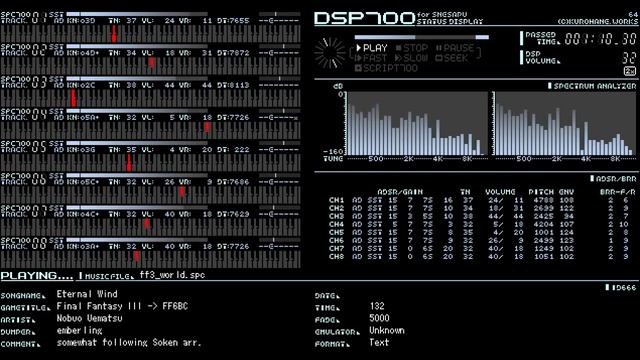Click the 2x indicator under DSP volume

(630, 71)
